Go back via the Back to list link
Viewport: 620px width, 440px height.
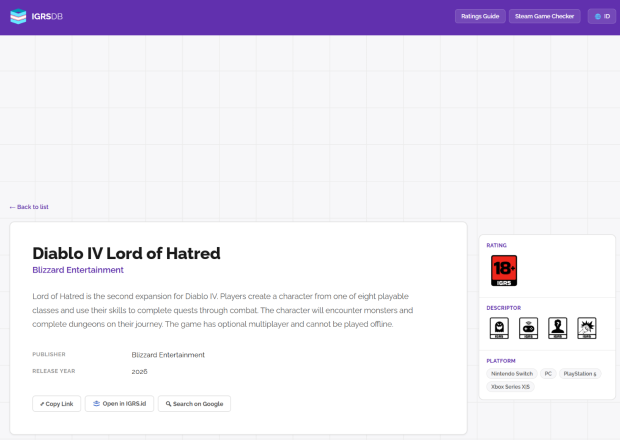pos(29,207)
